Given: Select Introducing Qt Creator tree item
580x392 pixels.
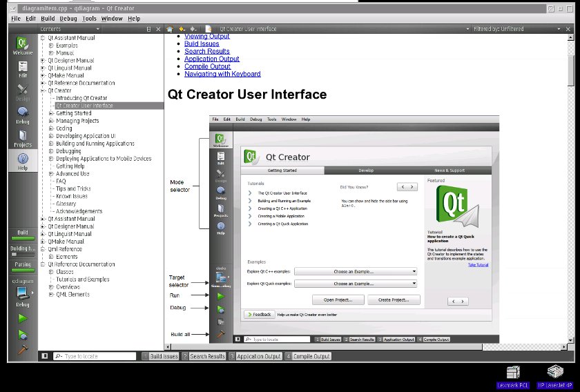Looking at the screenshot, I should coord(81,98).
